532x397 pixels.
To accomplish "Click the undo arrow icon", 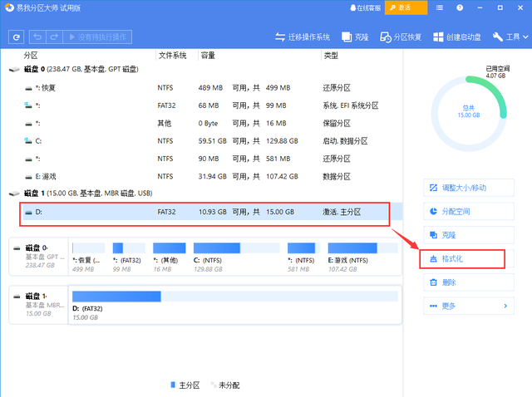I will tap(38, 37).
